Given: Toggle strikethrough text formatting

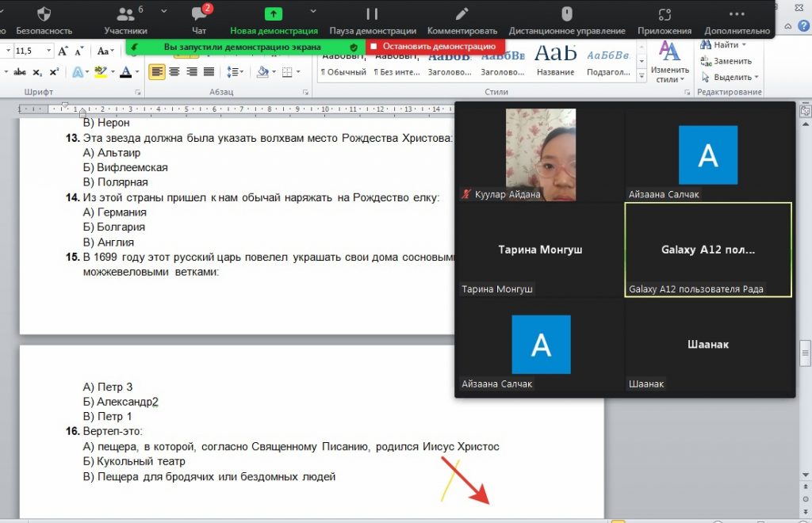Looking at the screenshot, I should point(17,72).
